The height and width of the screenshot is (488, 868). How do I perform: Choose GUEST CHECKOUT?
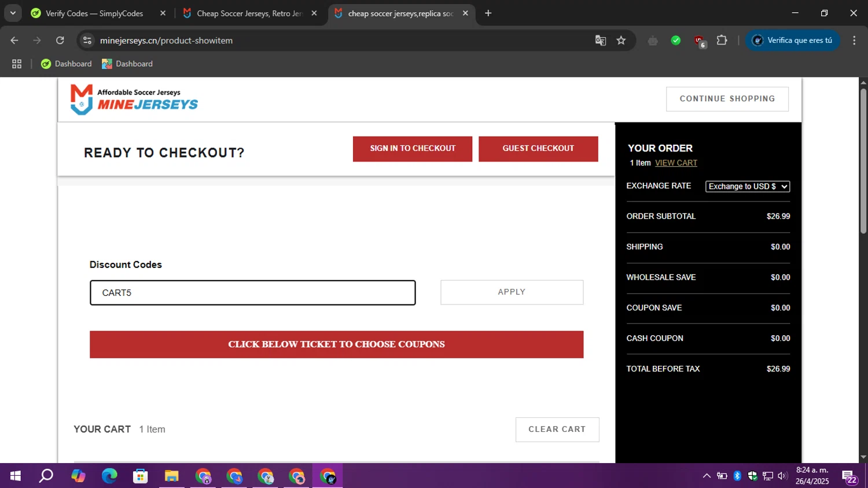pyautogui.click(x=538, y=149)
